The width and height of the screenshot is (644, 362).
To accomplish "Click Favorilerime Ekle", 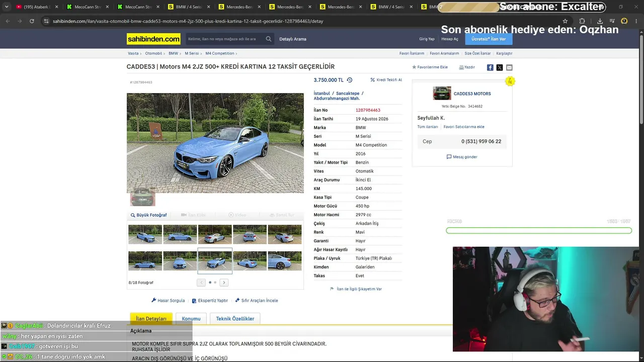I will (x=430, y=67).
